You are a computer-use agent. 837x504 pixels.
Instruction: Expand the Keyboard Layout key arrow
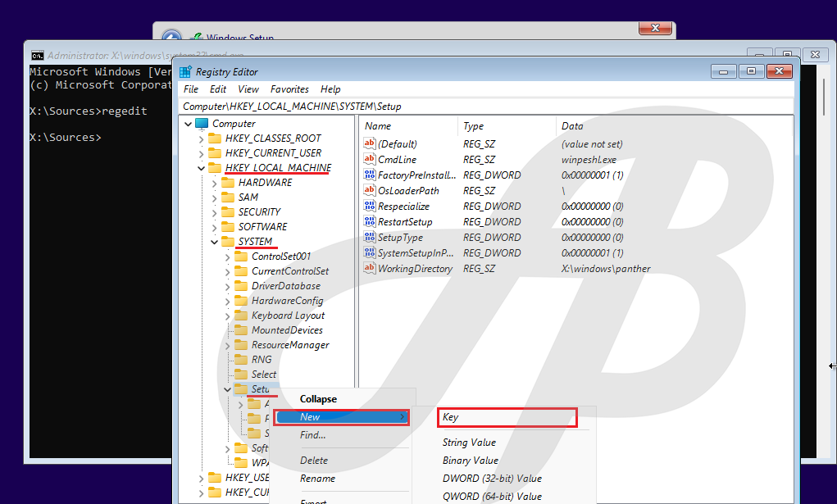[x=228, y=316]
